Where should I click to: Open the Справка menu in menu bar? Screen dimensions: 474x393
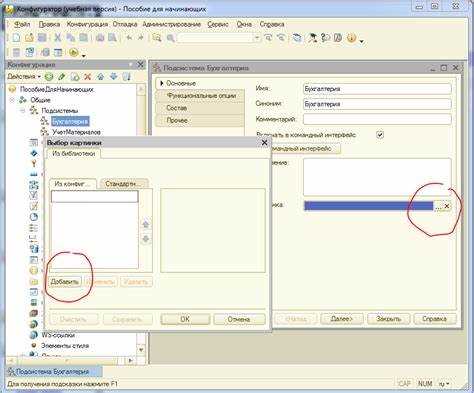click(x=272, y=24)
